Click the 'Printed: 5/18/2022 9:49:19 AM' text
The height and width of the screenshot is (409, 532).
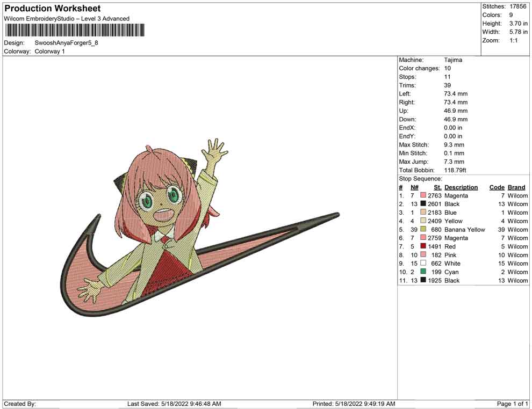354,404
